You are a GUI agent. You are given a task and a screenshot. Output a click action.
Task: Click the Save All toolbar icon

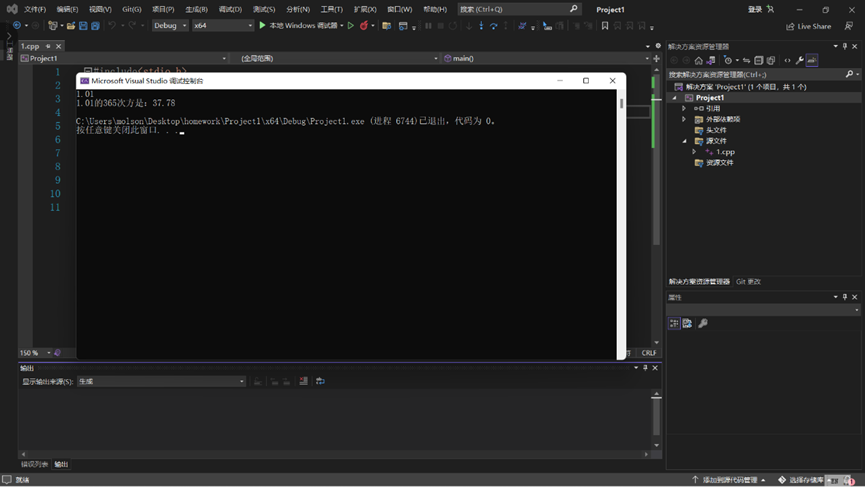95,25
